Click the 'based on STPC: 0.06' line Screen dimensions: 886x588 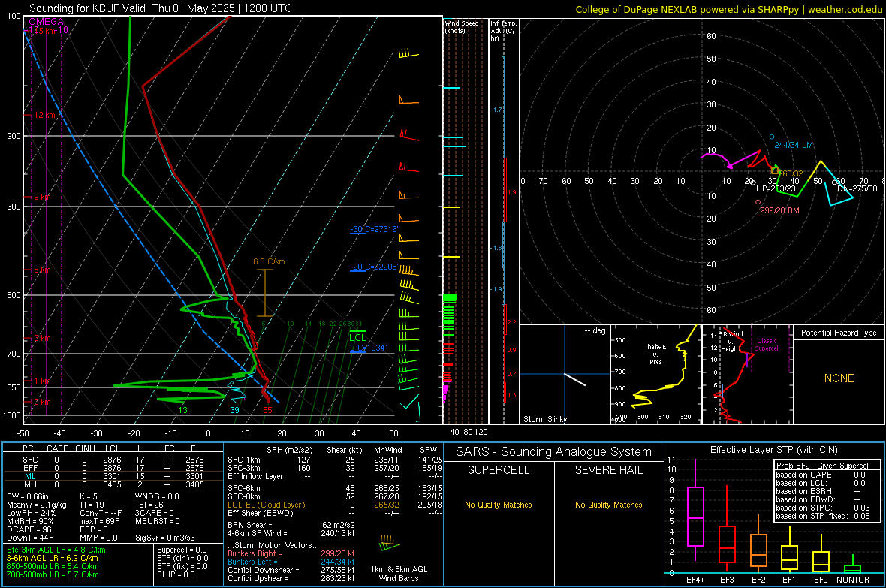(x=823, y=508)
